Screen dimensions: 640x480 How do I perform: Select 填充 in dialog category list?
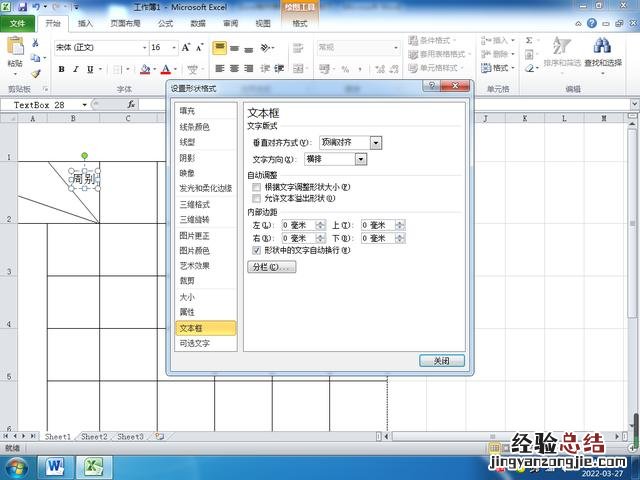[188, 110]
